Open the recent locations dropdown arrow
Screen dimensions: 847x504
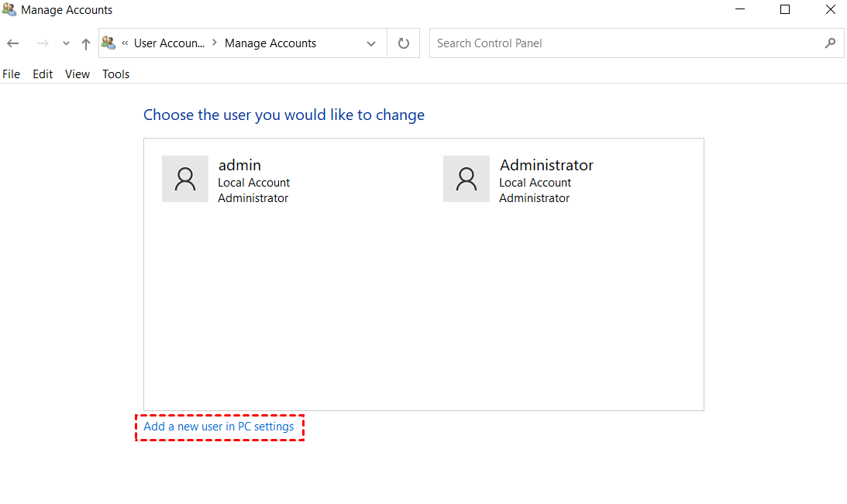(66, 43)
